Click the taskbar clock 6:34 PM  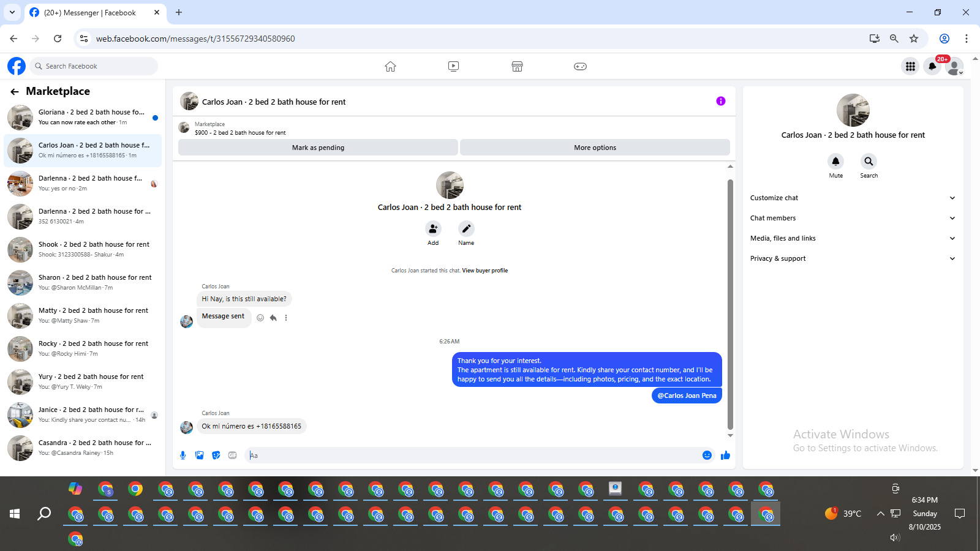click(x=924, y=500)
